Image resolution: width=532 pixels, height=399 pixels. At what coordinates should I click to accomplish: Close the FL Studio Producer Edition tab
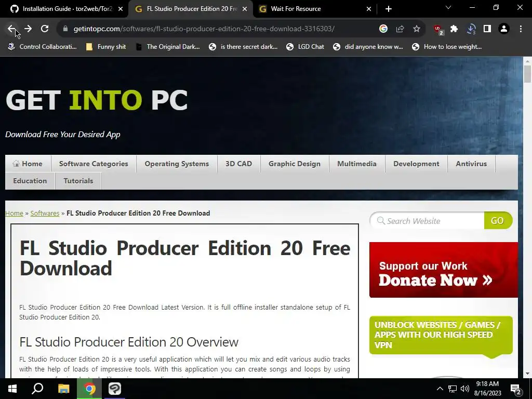tap(245, 9)
